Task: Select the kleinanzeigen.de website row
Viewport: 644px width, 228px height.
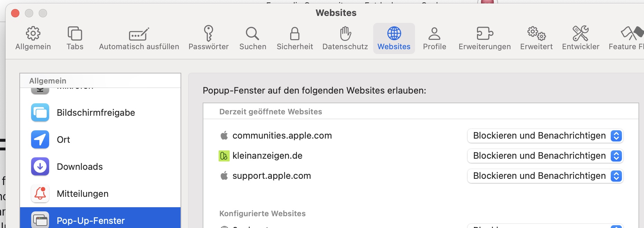Action: pyautogui.click(x=267, y=156)
